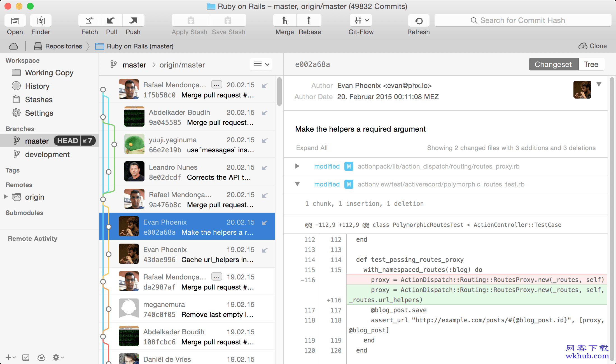
Task: Switch to the Changeset tab
Action: (x=553, y=64)
